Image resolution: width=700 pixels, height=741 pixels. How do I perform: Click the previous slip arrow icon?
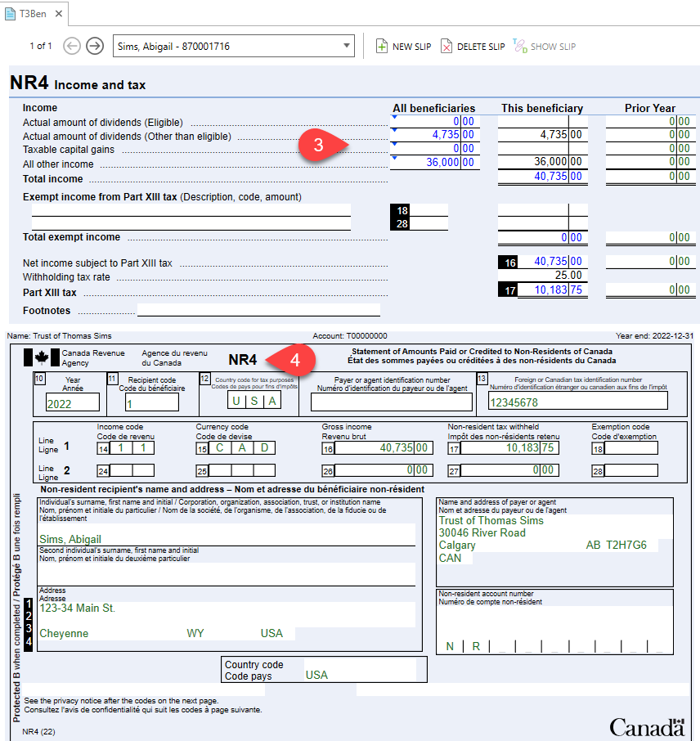pyautogui.click(x=72, y=47)
